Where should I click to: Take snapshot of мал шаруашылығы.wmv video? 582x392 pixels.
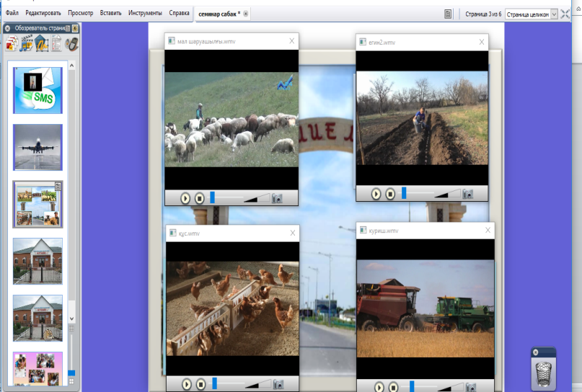(x=277, y=198)
